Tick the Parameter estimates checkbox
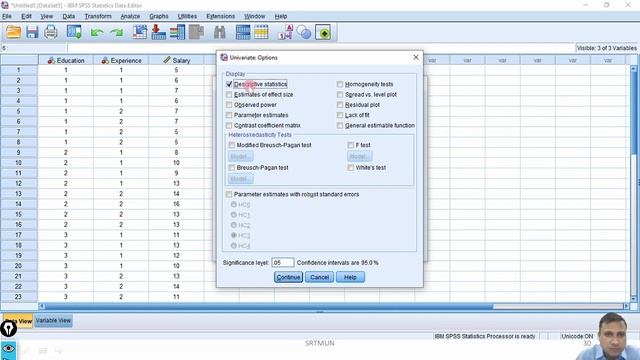This screenshot has height=360, width=640. pos(229,115)
